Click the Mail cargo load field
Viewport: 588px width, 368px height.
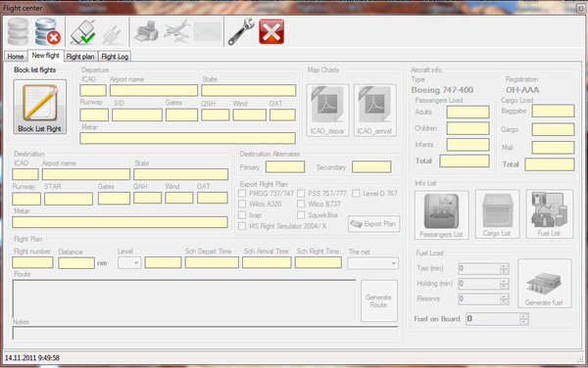pyautogui.click(x=553, y=148)
